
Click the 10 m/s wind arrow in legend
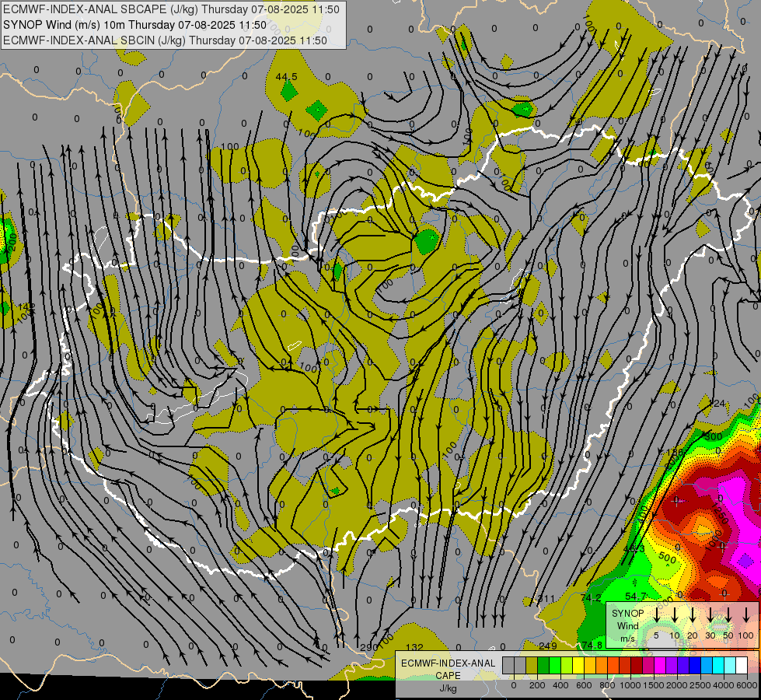click(674, 614)
